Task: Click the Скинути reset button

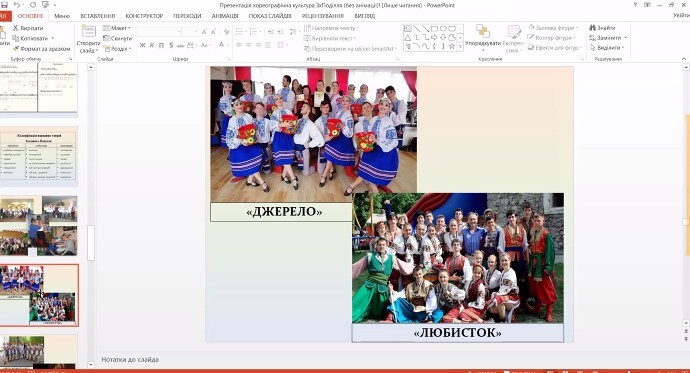Action: pos(117,38)
